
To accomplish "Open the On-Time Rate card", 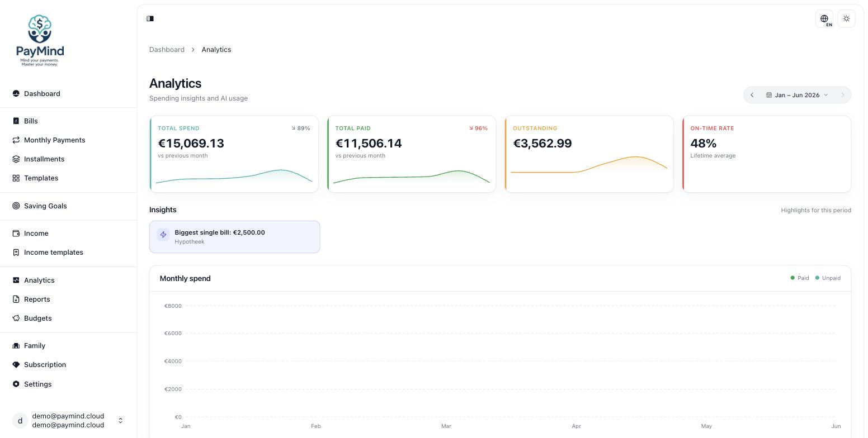I will [767, 154].
